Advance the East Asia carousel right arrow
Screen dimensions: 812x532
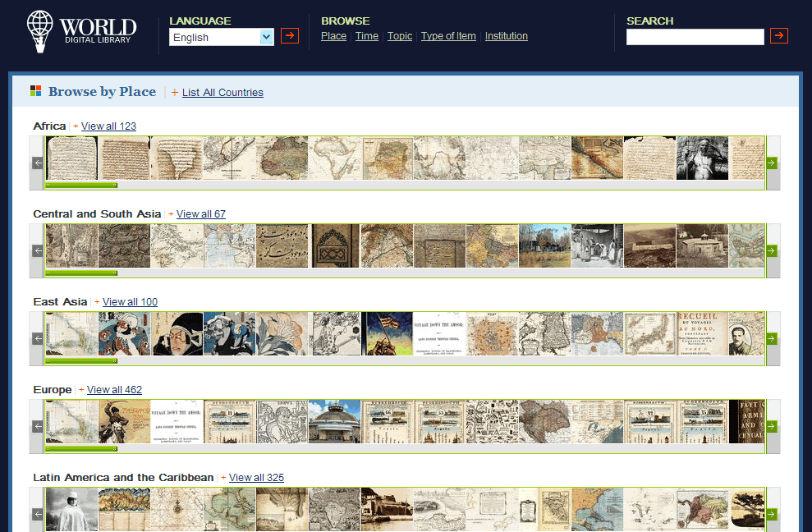tap(772, 338)
